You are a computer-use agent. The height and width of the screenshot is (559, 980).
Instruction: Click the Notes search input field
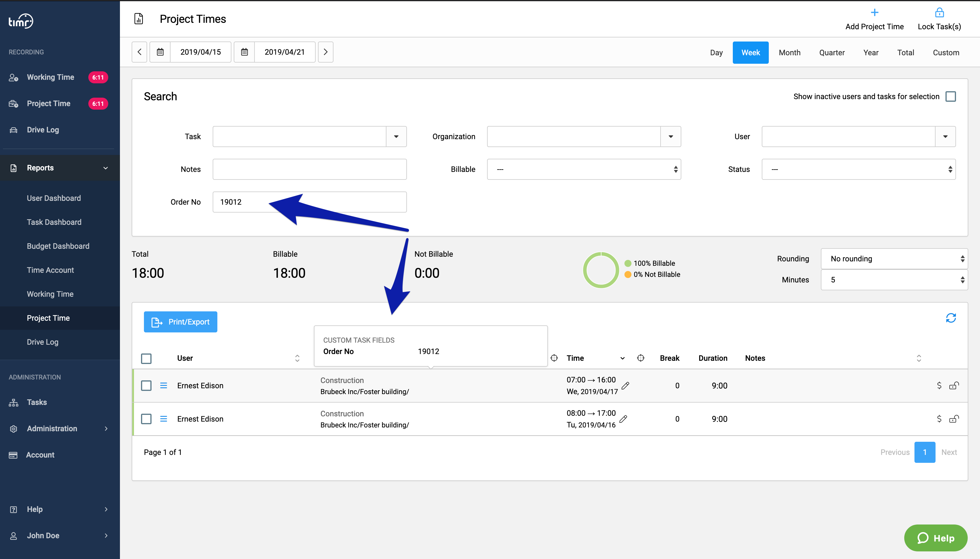point(310,169)
